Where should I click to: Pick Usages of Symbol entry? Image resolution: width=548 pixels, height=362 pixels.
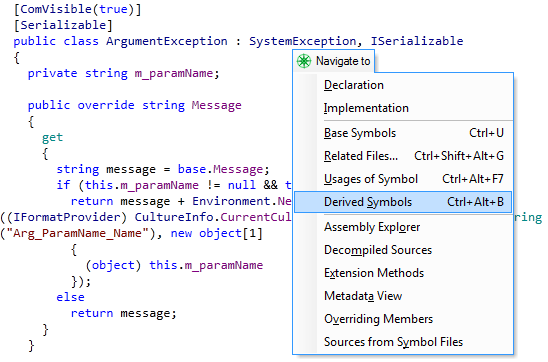coord(403,179)
